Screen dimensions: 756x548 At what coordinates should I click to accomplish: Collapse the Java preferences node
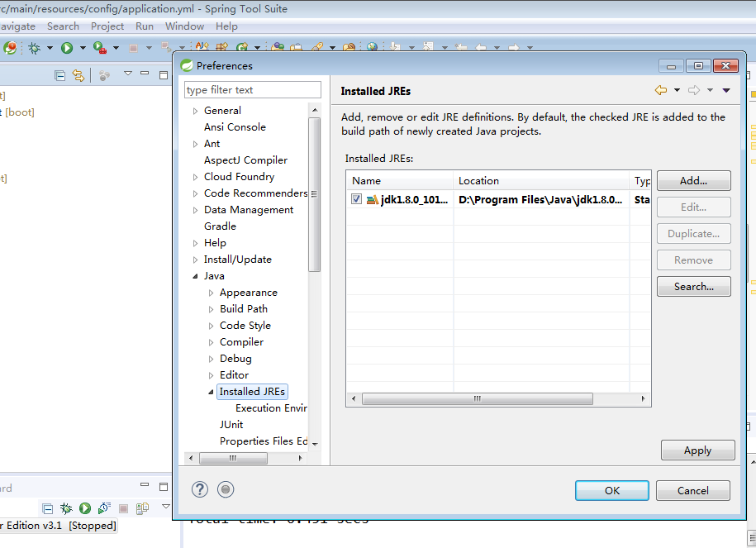point(195,276)
